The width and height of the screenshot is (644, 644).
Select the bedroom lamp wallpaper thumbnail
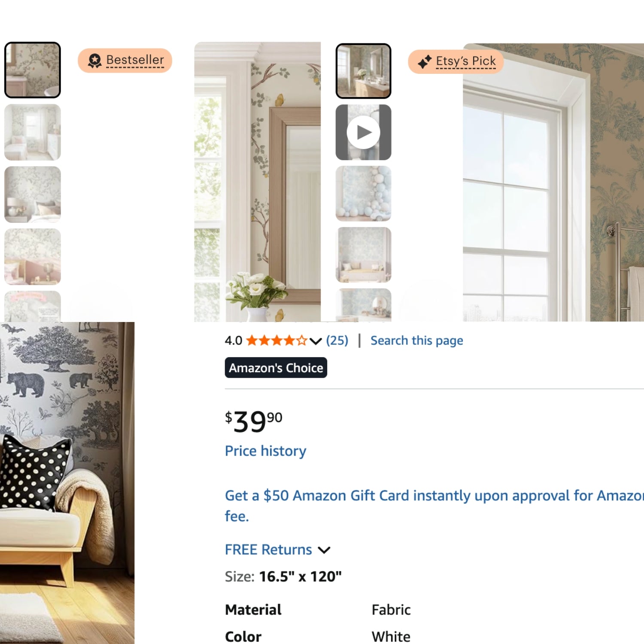pyautogui.click(x=33, y=194)
